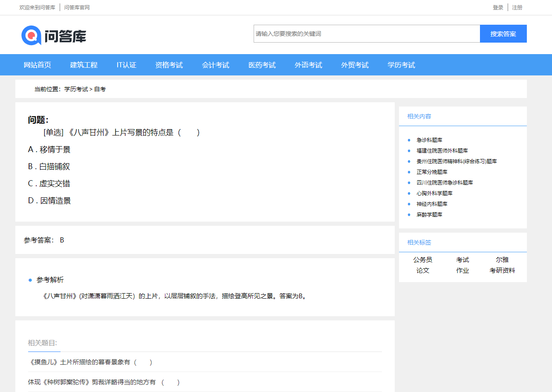552x392 pixels.
Task: Select 学历考试 in navigation bar
Action: pyautogui.click(x=402, y=65)
